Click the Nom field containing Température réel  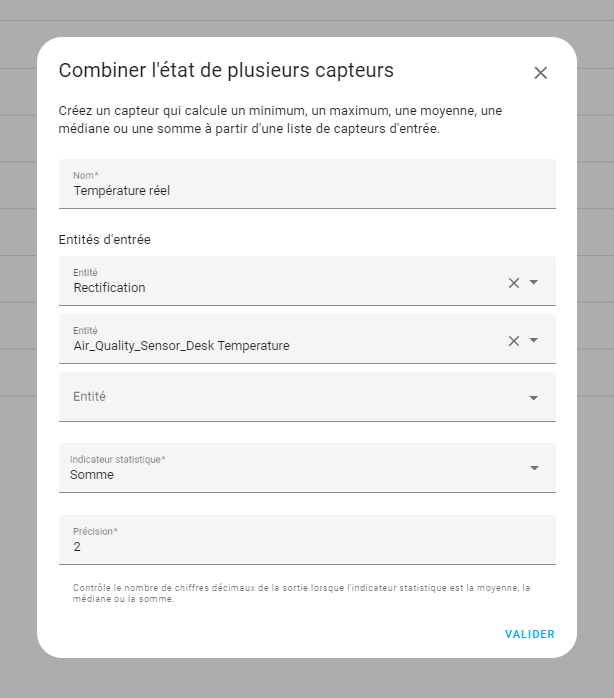300,189
